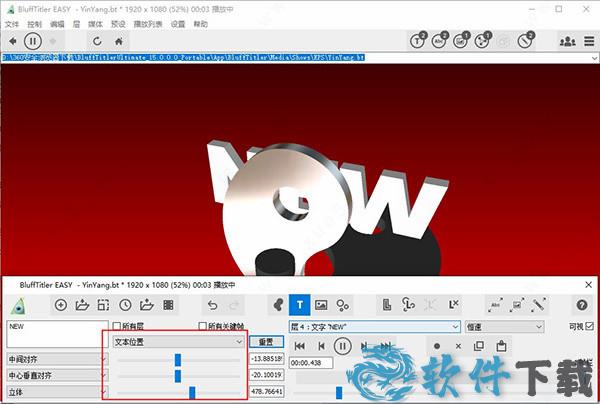
Task: Open the 媒体 menu
Action: (94, 22)
